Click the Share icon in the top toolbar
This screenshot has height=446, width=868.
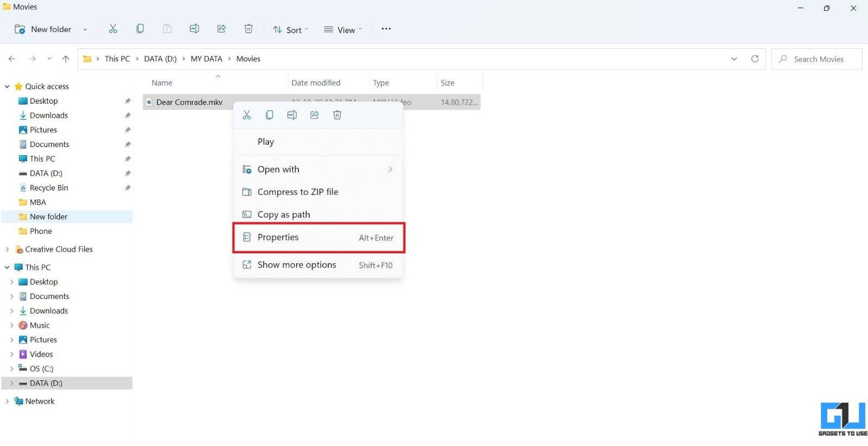point(221,29)
